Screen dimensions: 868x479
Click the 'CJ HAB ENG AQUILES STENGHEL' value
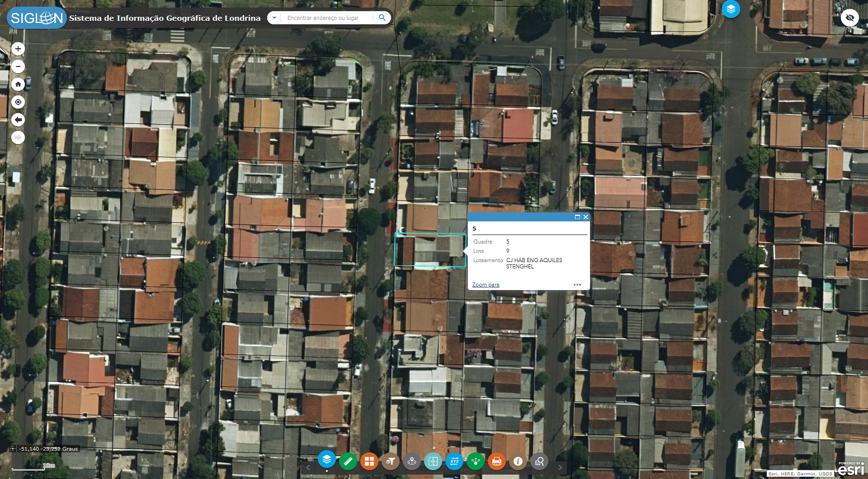[x=534, y=263]
